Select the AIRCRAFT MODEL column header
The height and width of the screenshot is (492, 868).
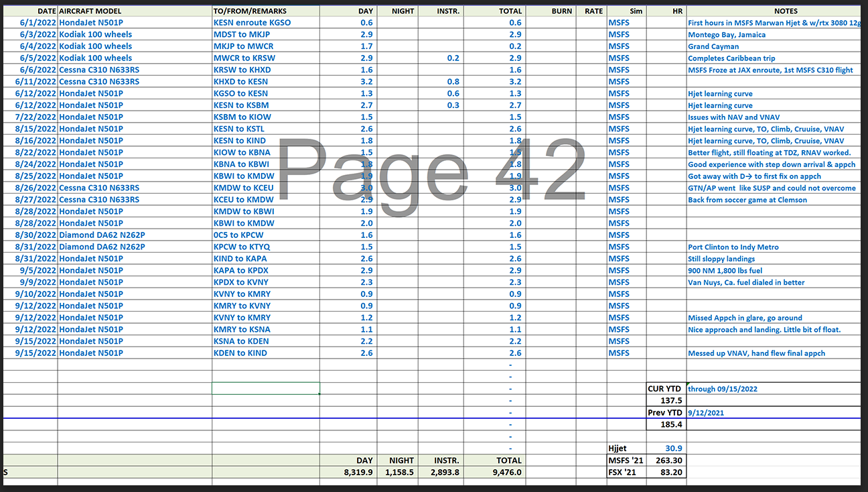tap(135, 11)
